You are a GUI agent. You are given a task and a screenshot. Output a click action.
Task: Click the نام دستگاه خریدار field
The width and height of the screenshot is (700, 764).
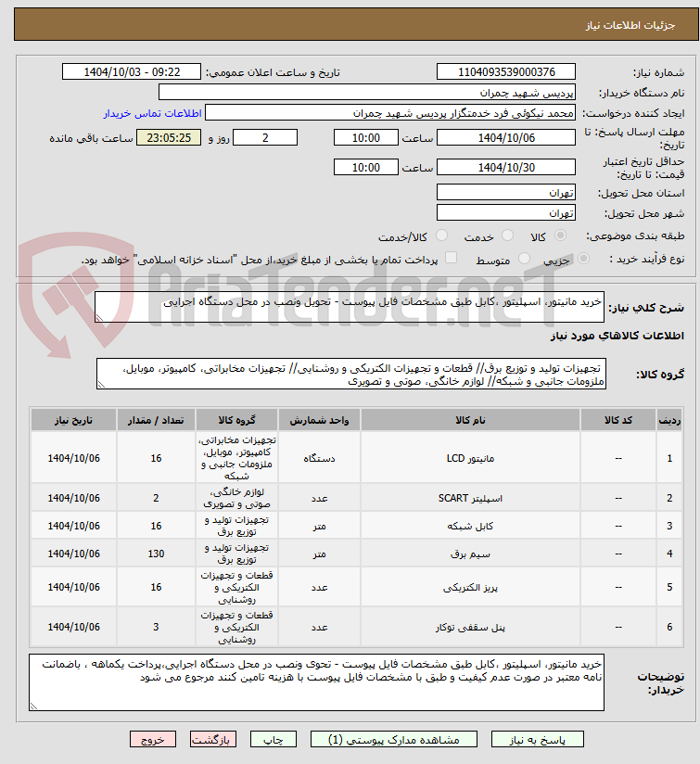(x=367, y=92)
